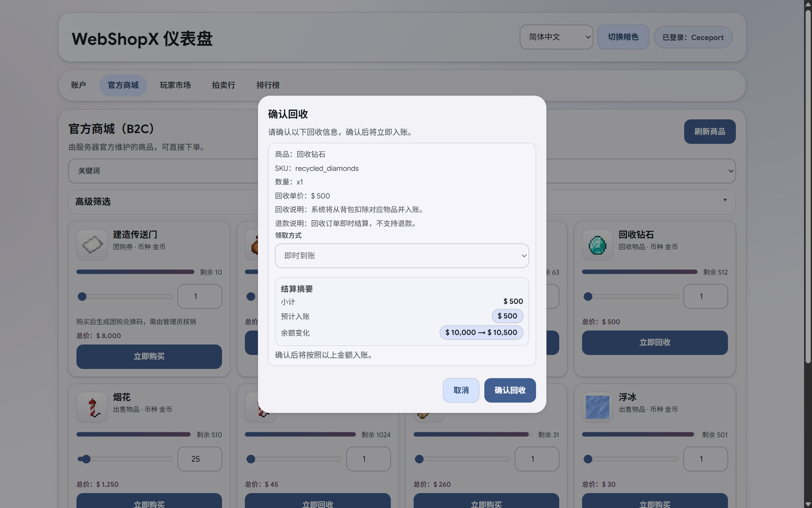This screenshot has width=812, height=508.
Task: Switch to the 官方商城 tab
Action: (123, 85)
